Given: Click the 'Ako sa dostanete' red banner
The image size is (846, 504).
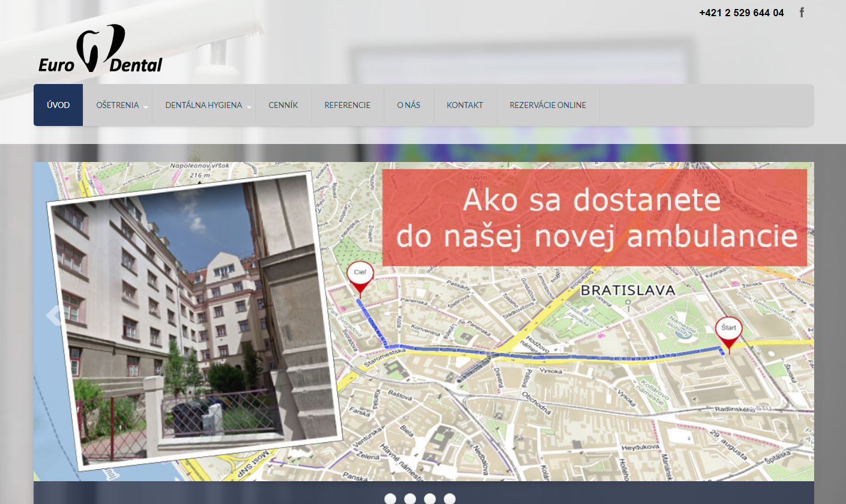Looking at the screenshot, I should 594,218.
